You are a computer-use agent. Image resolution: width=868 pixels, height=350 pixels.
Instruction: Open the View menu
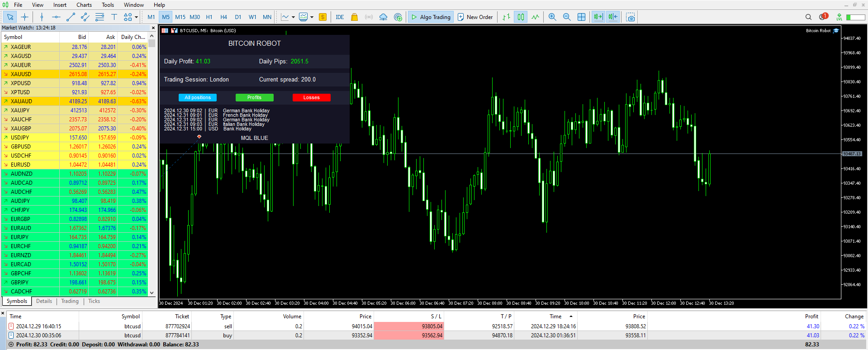[x=38, y=5]
